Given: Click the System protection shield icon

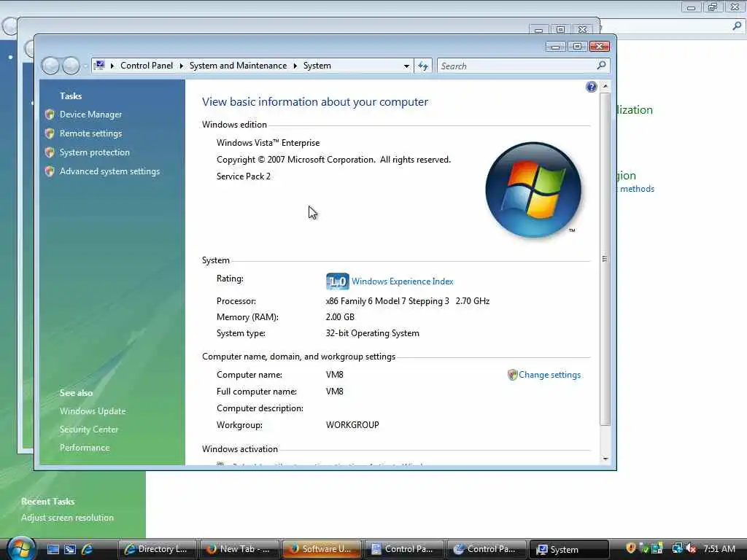Looking at the screenshot, I should (50, 152).
